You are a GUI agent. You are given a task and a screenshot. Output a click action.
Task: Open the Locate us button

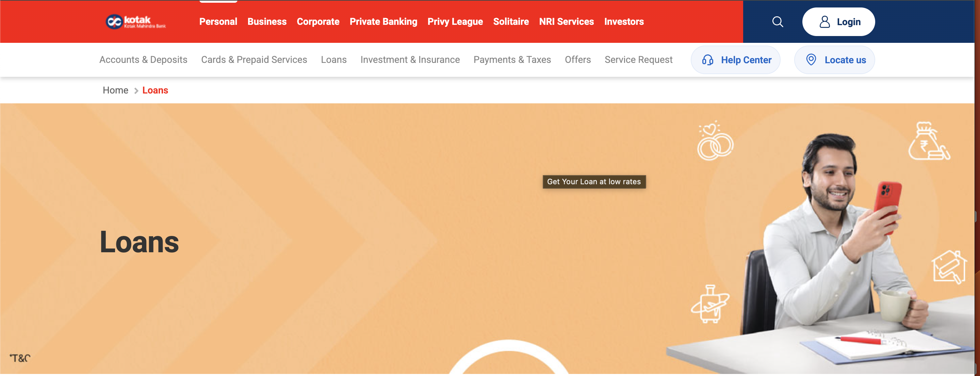tap(834, 60)
